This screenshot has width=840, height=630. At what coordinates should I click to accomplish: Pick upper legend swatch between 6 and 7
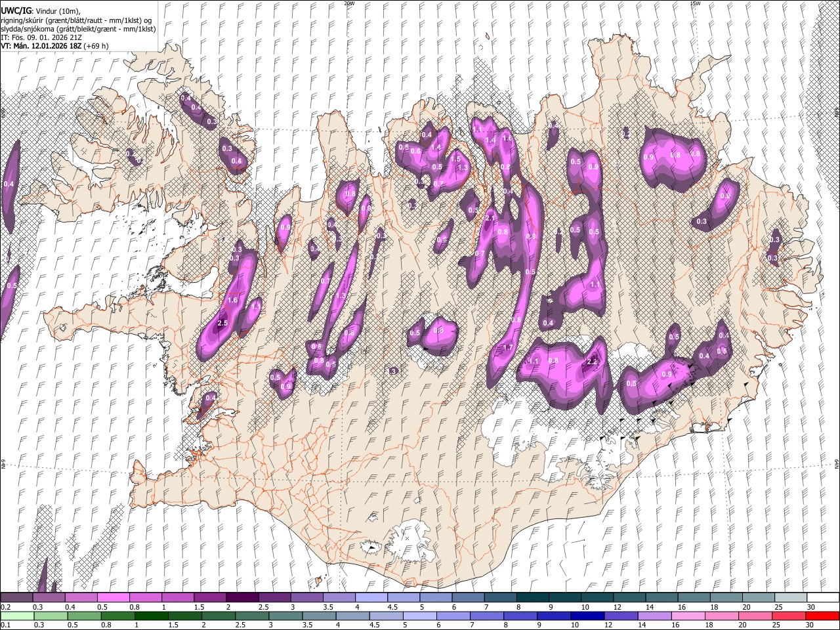click(468, 598)
